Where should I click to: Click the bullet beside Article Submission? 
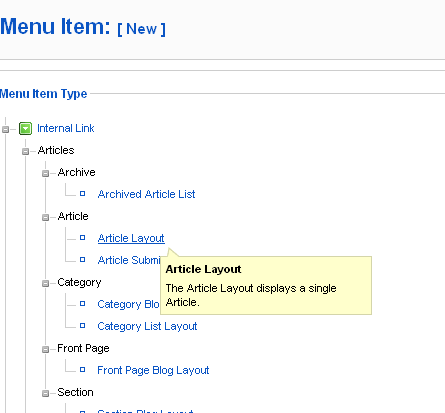tap(82, 259)
